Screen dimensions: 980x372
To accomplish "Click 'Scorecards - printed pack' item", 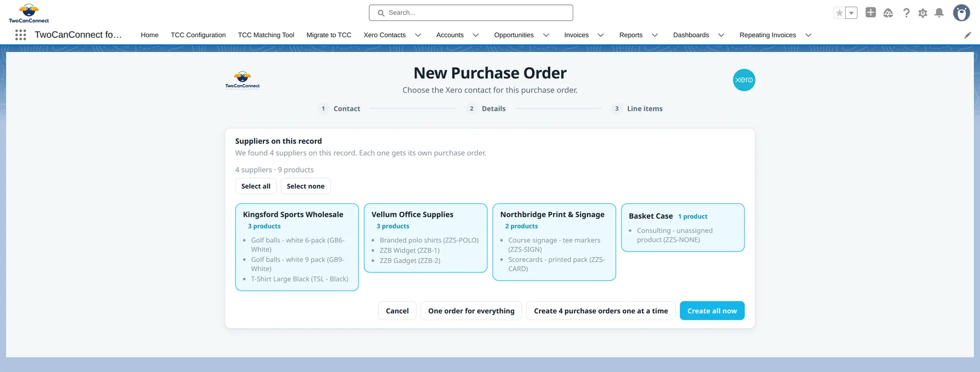I will pyautogui.click(x=557, y=264).
